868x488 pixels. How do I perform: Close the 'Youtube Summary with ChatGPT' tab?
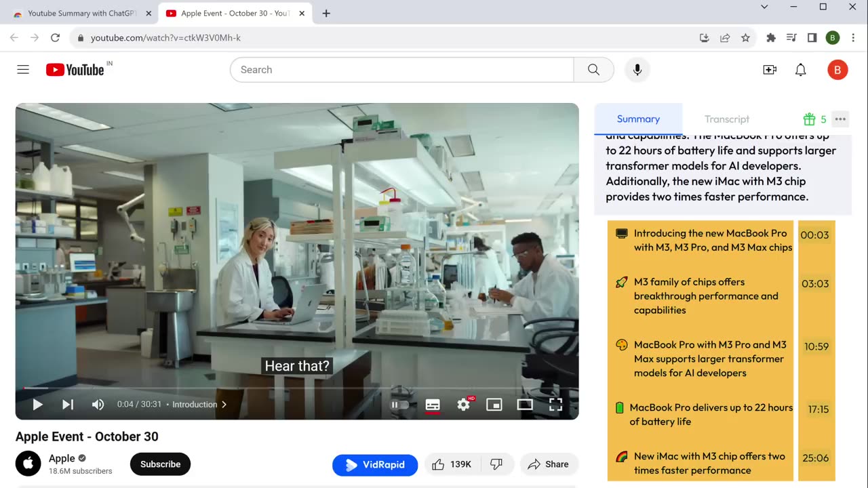tap(149, 14)
